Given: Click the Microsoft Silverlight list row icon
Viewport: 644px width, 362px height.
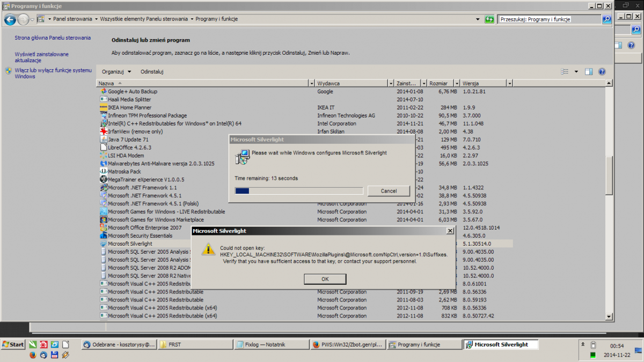Looking at the screenshot, I should [x=104, y=243].
